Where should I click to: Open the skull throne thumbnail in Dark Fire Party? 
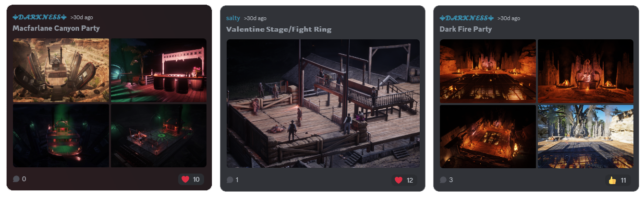click(585, 71)
